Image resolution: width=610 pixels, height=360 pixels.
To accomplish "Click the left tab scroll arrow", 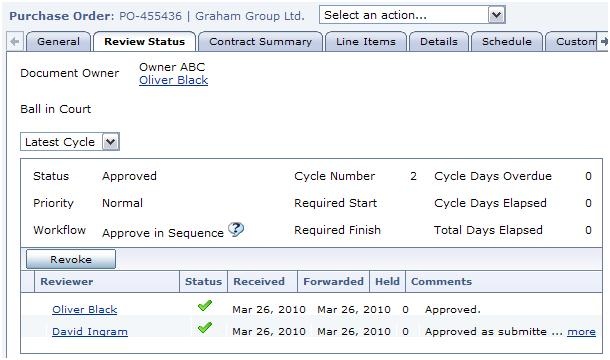I will (15, 41).
